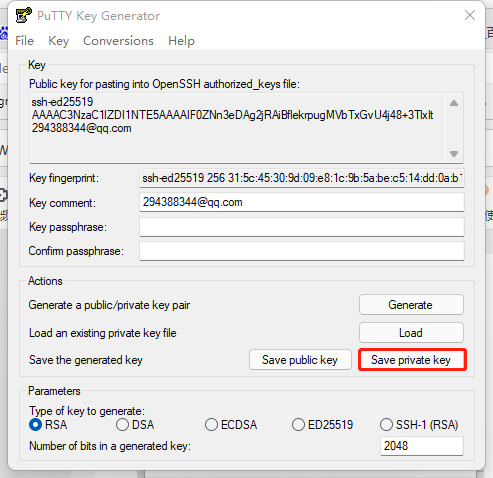Open the File menu
Screen dimensions: 493x478
point(24,41)
